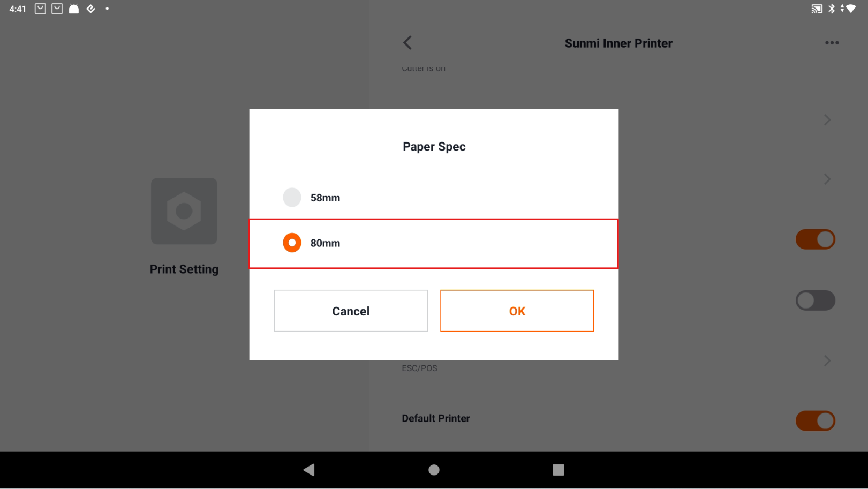Open the three-dot more options menu
Image resolution: width=868 pixels, height=489 pixels.
coord(832,43)
